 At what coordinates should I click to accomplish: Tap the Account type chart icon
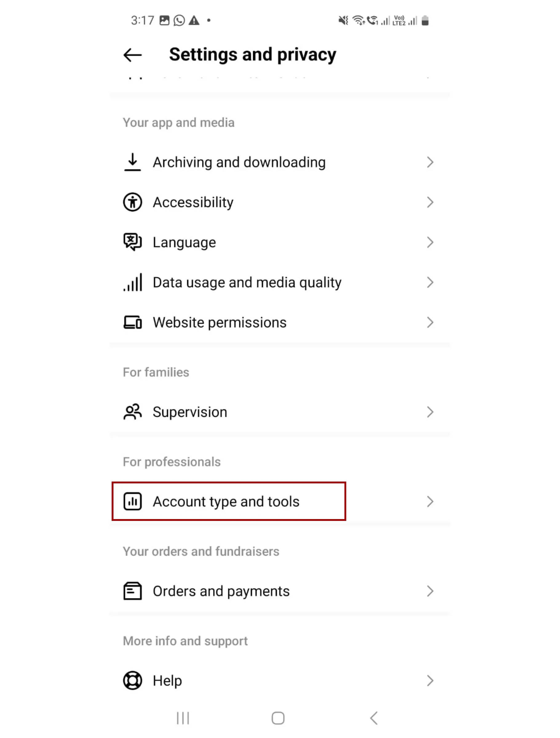[x=133, y=502]
